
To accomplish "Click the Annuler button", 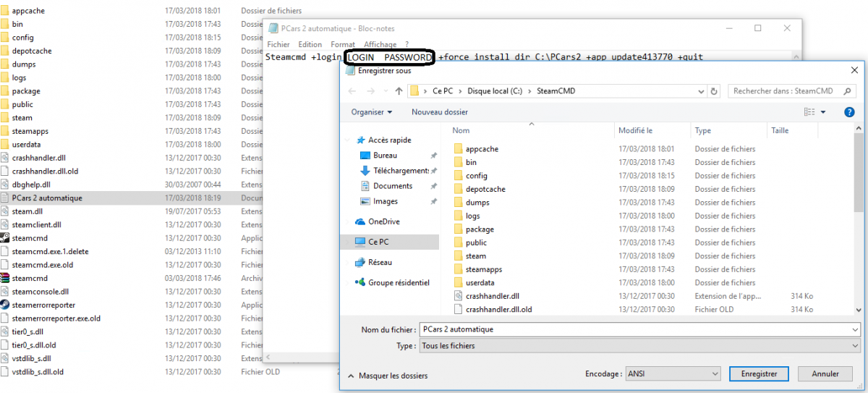I will (825, 373).
